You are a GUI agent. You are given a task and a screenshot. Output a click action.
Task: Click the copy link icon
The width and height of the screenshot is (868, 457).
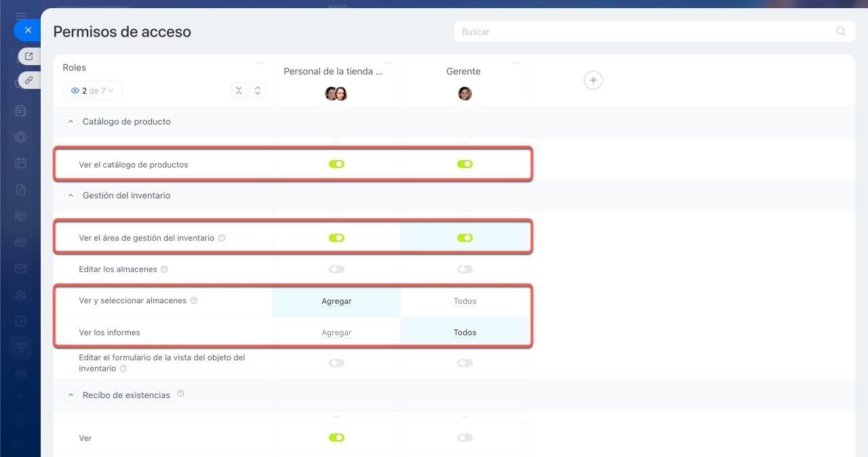tap(28, 80)
